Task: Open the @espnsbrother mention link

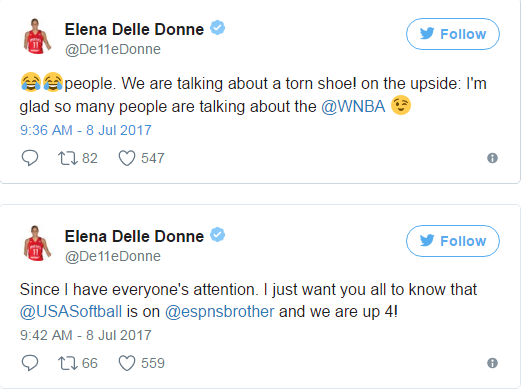Action: (x=219, y=312)
